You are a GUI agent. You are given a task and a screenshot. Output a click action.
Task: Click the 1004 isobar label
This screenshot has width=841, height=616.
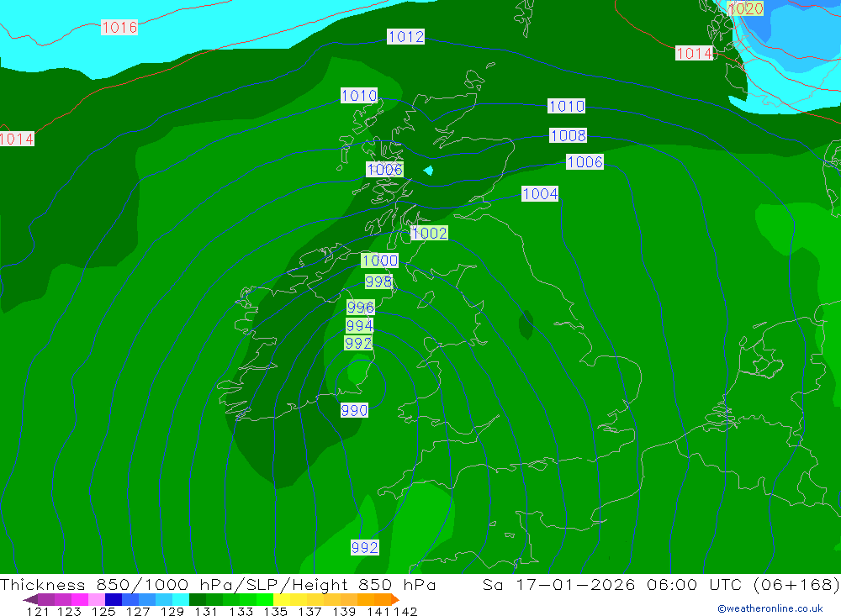tap(540, 193)
